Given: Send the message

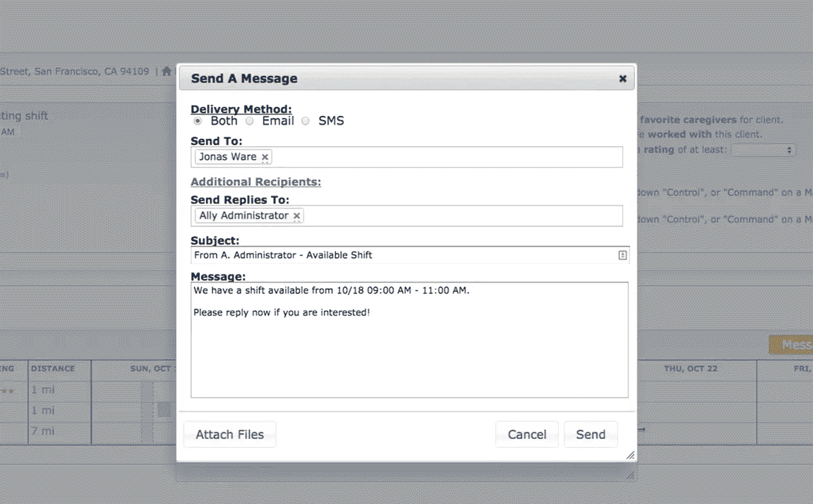Looking at the screenshot, I should click(591, 434).
